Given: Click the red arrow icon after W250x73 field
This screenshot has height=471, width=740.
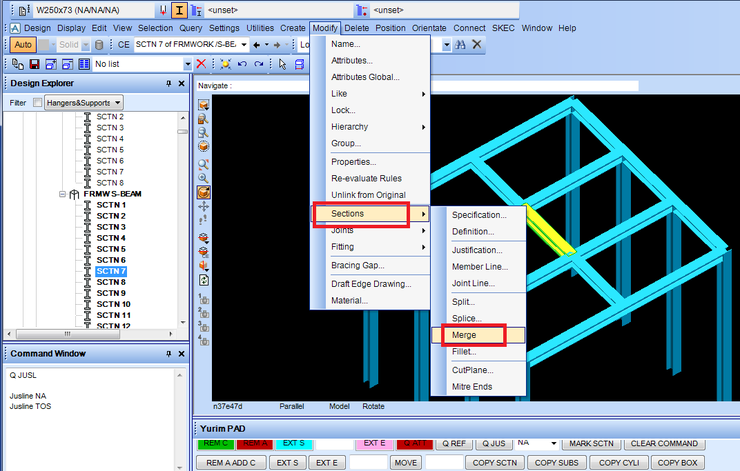Looking at the screenshot, I should [163, 10].
